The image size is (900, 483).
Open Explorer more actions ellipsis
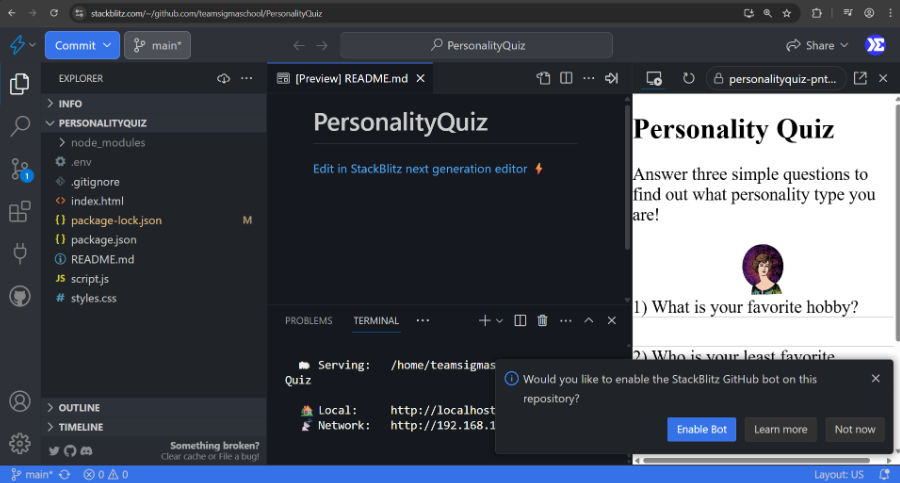tap(246, 78)
